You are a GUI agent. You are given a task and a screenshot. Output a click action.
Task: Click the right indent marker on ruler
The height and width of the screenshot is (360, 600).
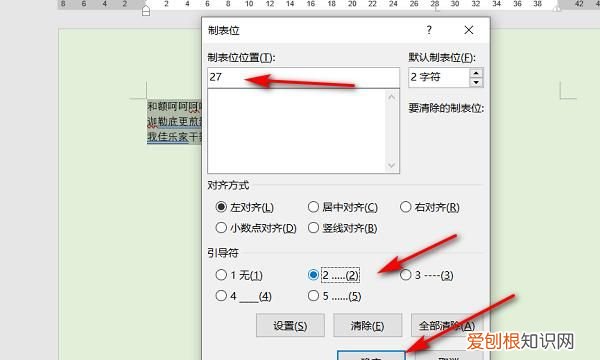pyautogui.click(x=557, y=7)
